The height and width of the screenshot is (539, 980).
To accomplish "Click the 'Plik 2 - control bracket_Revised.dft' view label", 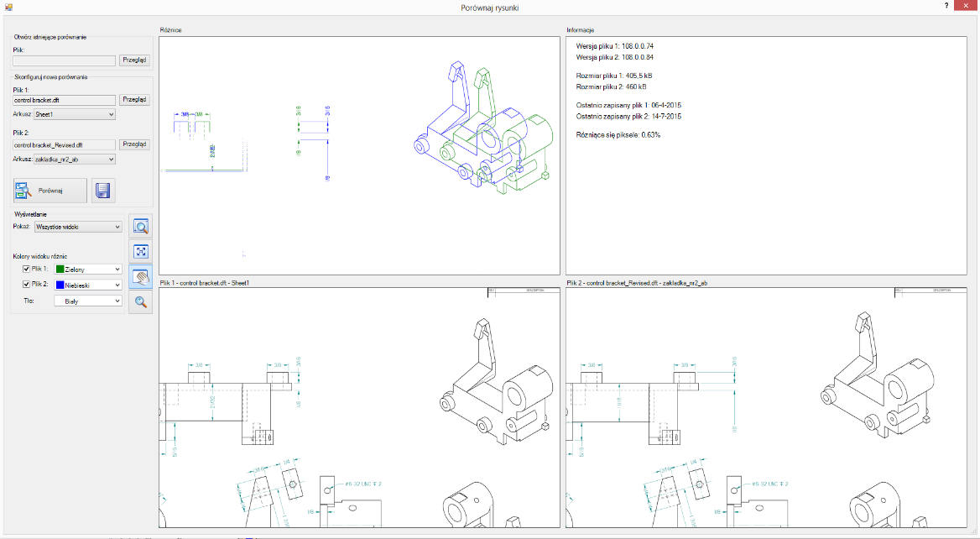I will click(637, 283).
